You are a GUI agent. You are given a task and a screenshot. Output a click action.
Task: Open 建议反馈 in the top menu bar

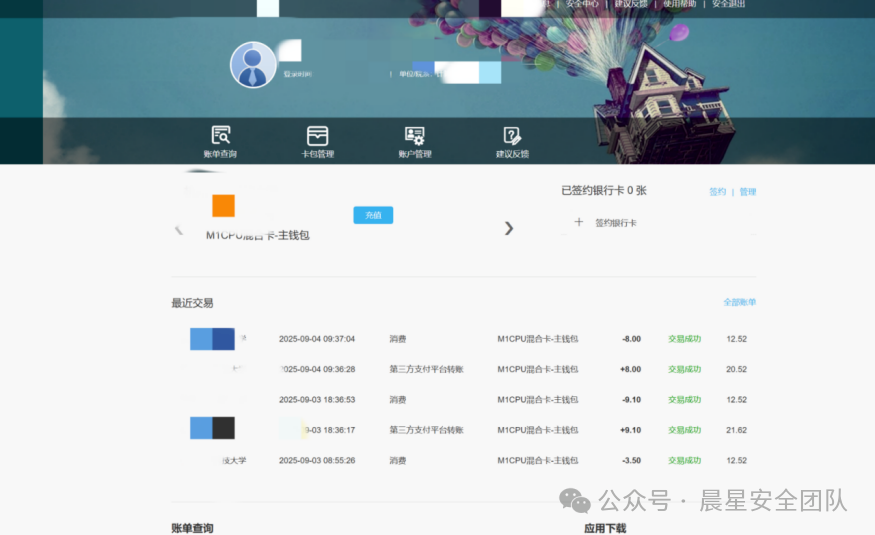tap(631, 4)
